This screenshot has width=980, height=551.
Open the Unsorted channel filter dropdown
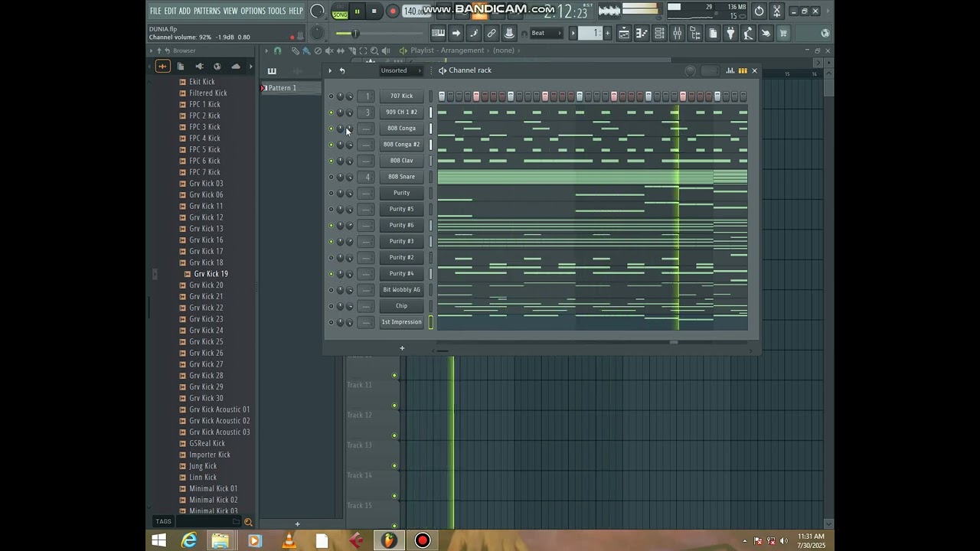(401, 70)
